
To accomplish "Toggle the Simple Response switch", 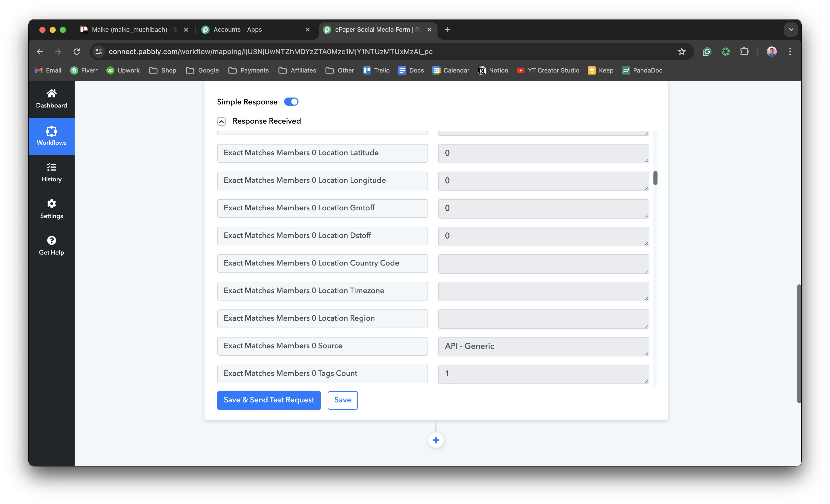I will (291, 102).
